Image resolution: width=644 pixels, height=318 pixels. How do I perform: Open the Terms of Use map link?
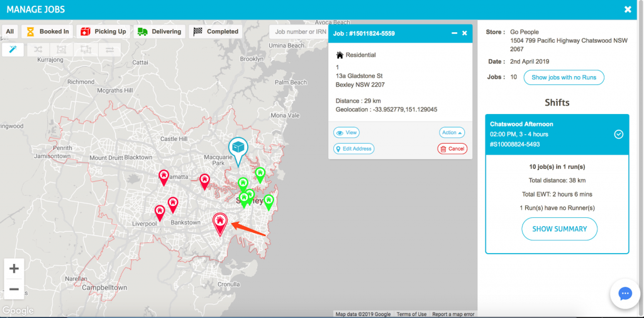point(411,314)
